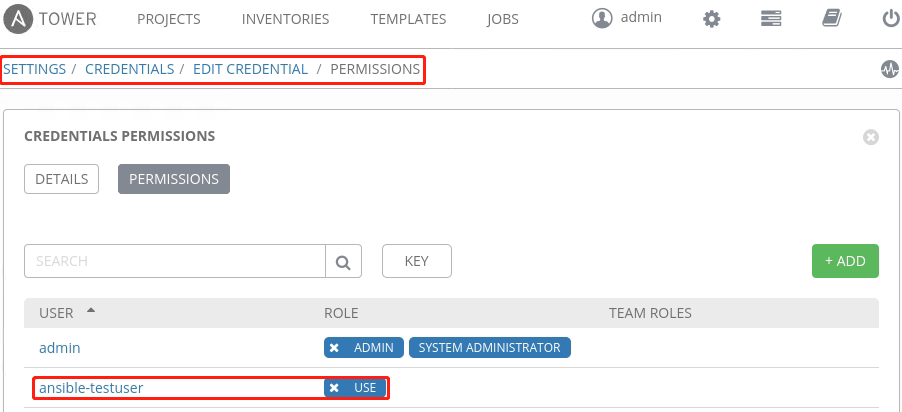The image size is (902, 412).
Task: Click the search magnifier icon
Action: tap(343, 262)
